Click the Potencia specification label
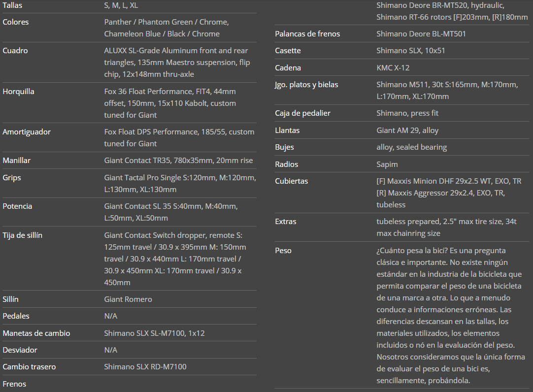Screen dimensions: 533x392 tap(17, 206)
